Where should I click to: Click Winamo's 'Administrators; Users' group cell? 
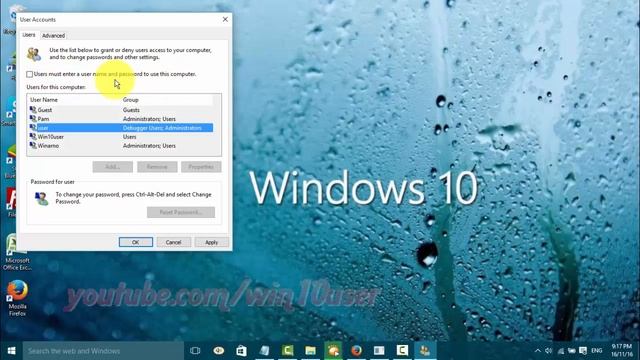[x=149, y=146]
